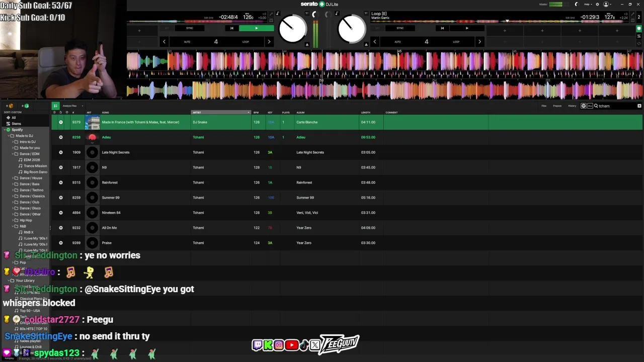Click the left deck spinning platter
The height and width of the screenshot is (362, 644).
point(292,29)
